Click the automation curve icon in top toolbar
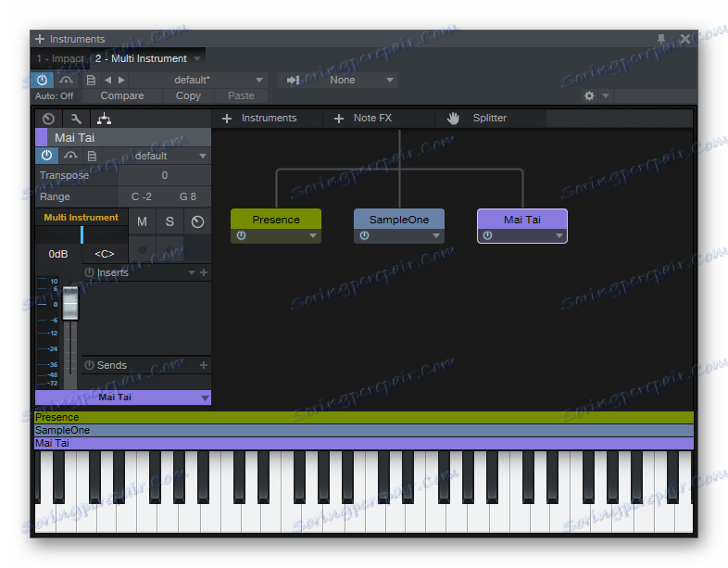Image resolution: width=728 pixels, height=568 pixels. [66, 80]
